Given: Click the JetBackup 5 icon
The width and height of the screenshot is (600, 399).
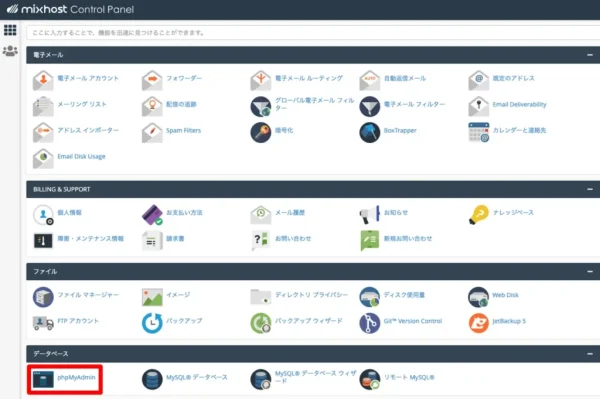Looking at the screenshot, I should (x=478, y=323).
